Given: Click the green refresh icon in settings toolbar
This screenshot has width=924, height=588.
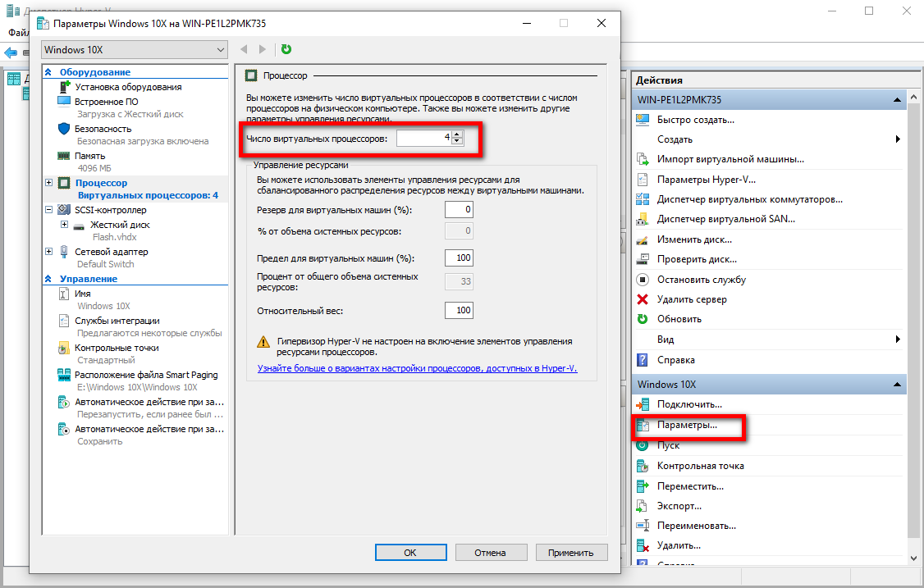Looking at the screenshot, I should (286, 49).
